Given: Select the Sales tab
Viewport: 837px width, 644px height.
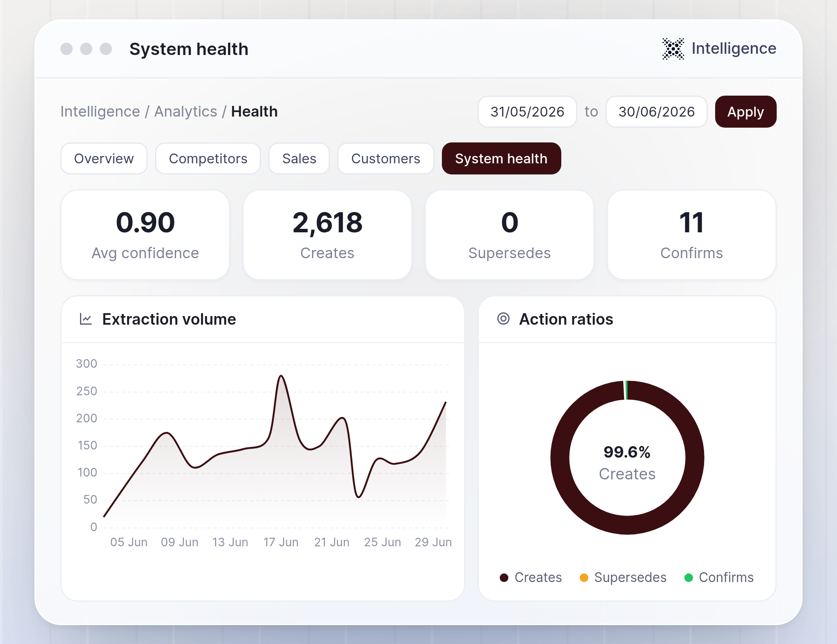Looking at the screenshot, I should coord(299,158).
